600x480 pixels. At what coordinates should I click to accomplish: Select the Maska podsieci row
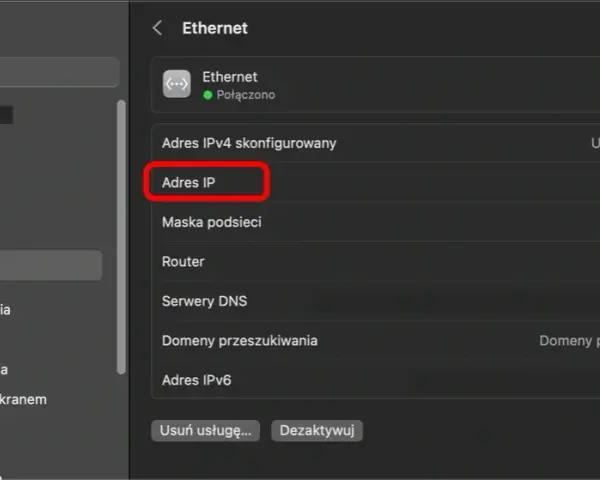(x=376, y=222)
